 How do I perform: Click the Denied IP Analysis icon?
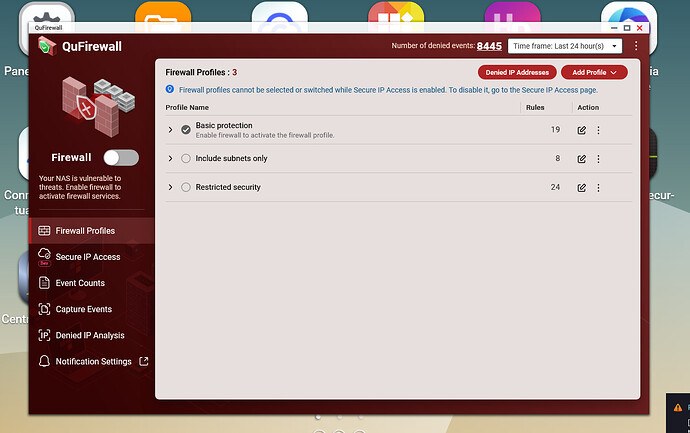tap(44, 335)
